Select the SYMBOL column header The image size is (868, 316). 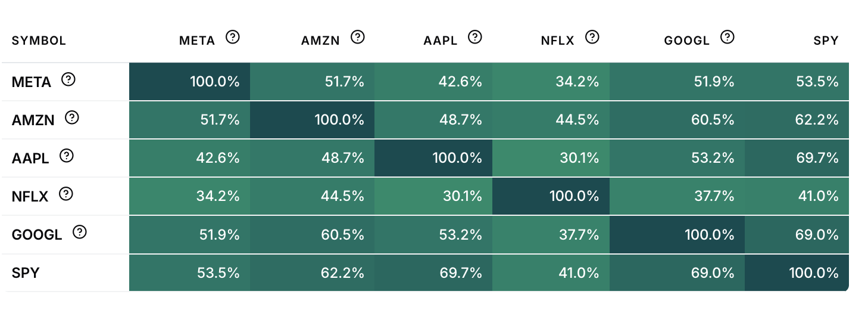[x=39, y=41]
